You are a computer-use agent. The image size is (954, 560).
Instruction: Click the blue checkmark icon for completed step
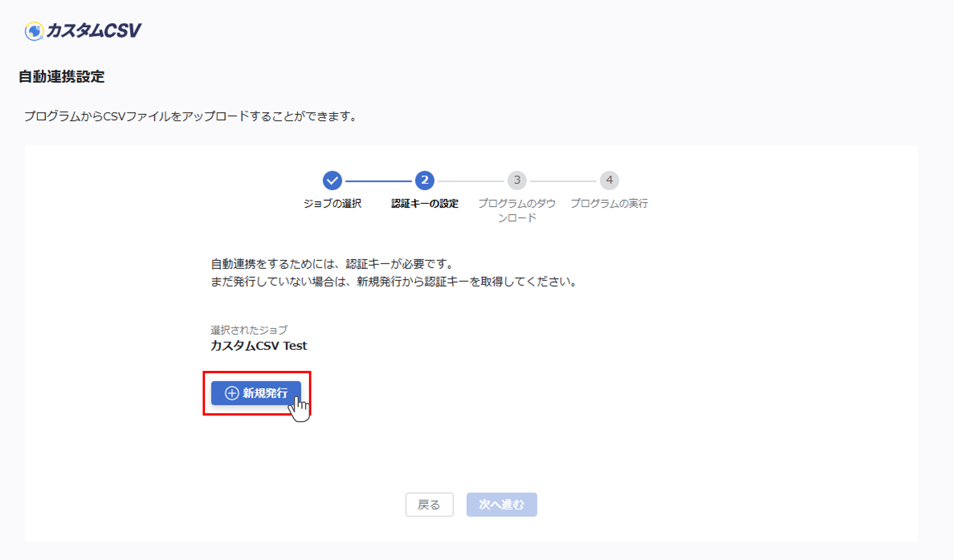(332, 180)
